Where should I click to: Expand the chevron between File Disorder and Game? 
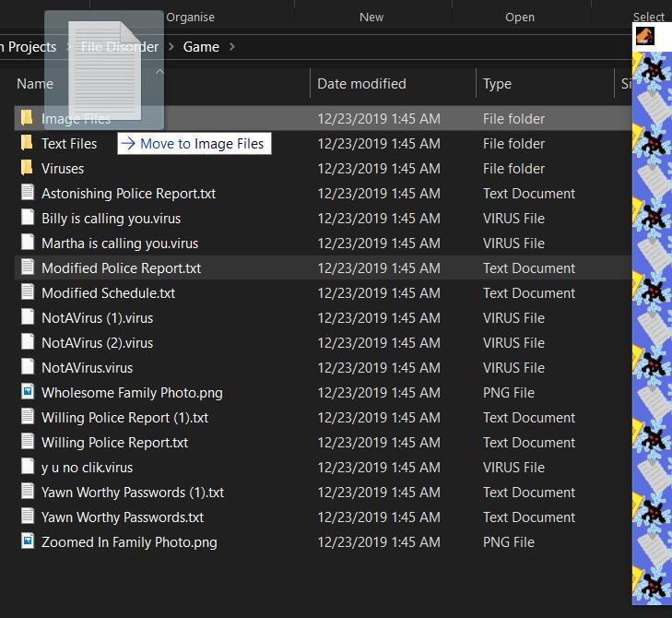point(171,46)
